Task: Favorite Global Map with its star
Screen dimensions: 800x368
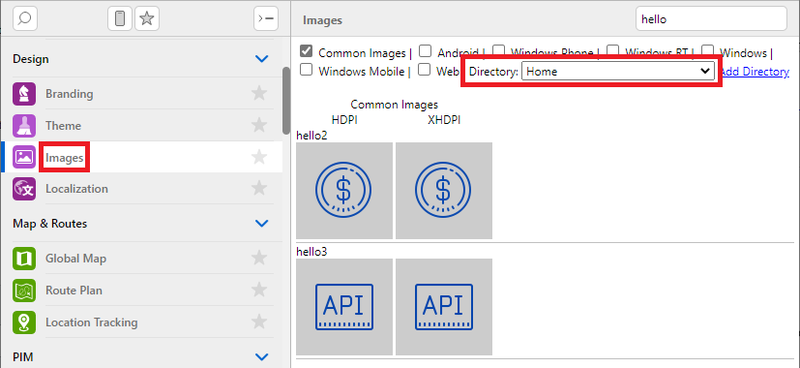Action: tap(260, 258)
